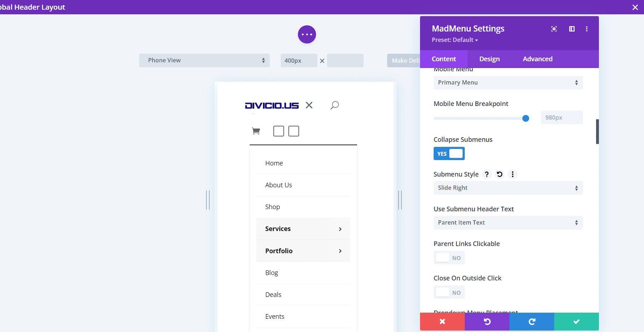Click the purple three-dots builder options button
This screenshot has height=332, width=644.
[x=307, y=34]
